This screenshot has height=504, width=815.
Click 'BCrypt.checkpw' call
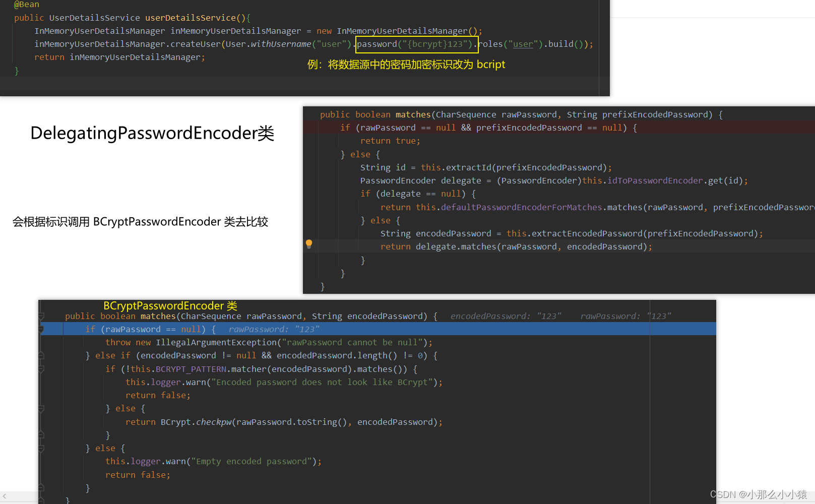click(196, 422)
